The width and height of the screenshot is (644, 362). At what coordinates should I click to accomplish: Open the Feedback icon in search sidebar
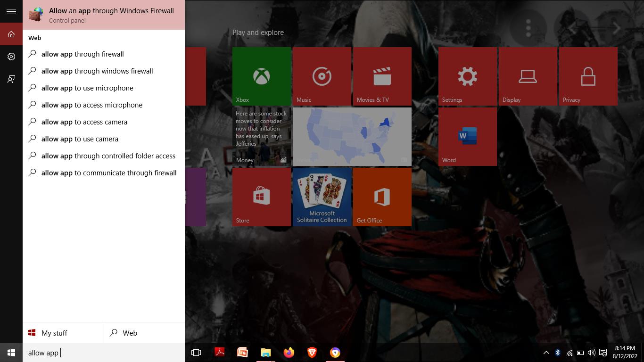point(11,79)
